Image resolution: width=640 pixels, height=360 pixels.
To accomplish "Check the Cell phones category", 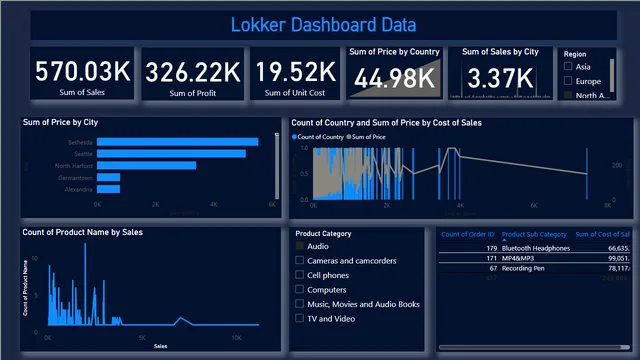I will coord(300,275).
